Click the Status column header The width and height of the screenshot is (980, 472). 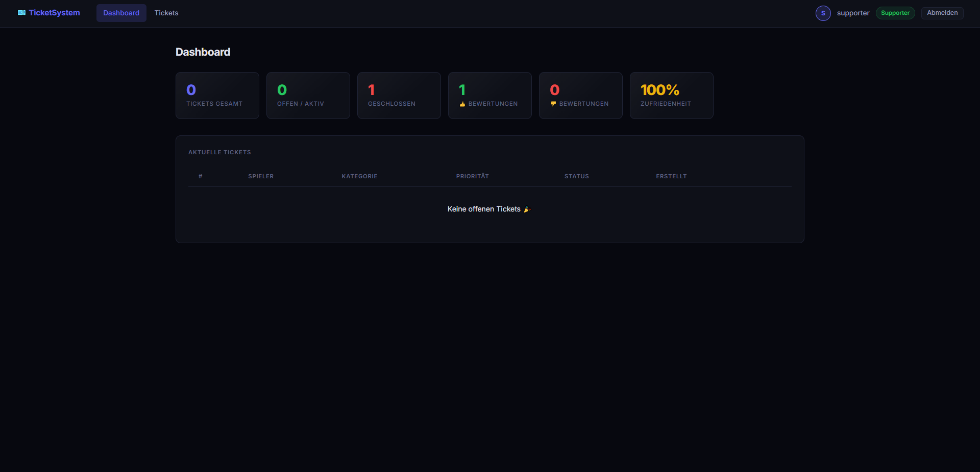[577, 176]
